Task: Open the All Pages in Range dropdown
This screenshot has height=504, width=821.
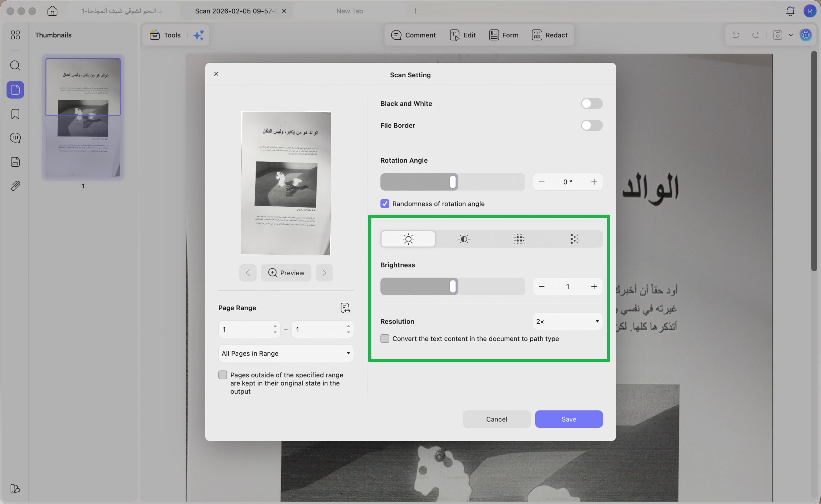Action: click(x=286, y=353)
